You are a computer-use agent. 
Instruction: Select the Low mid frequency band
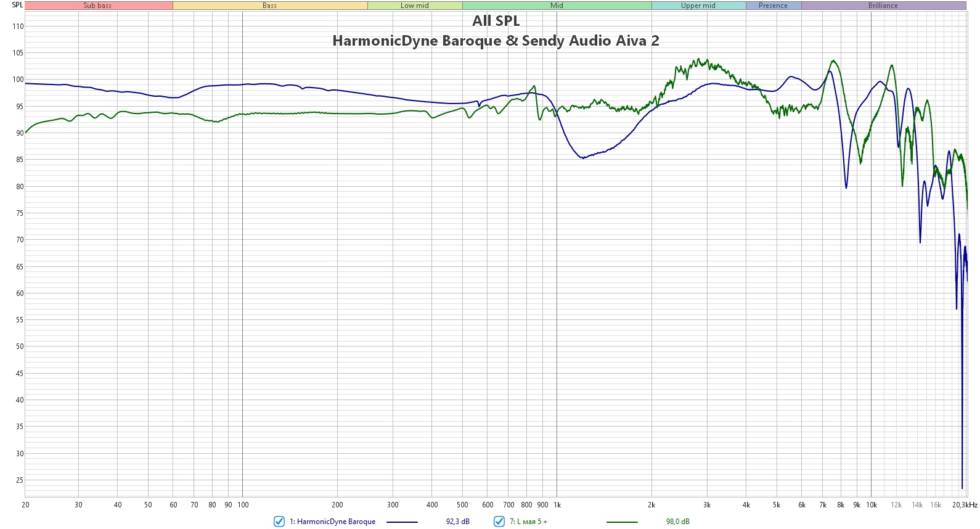tap(415, 6)
